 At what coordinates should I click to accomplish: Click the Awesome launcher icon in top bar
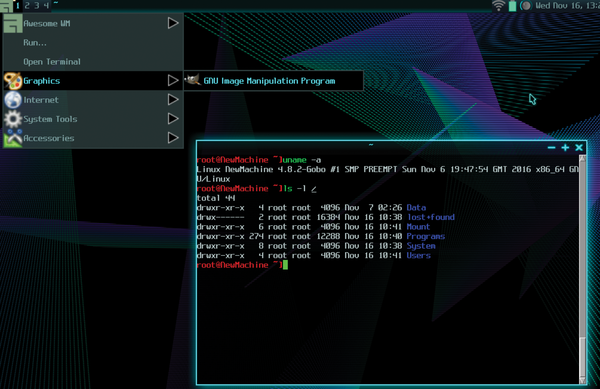pyautogui.click(x=6, y=5)
